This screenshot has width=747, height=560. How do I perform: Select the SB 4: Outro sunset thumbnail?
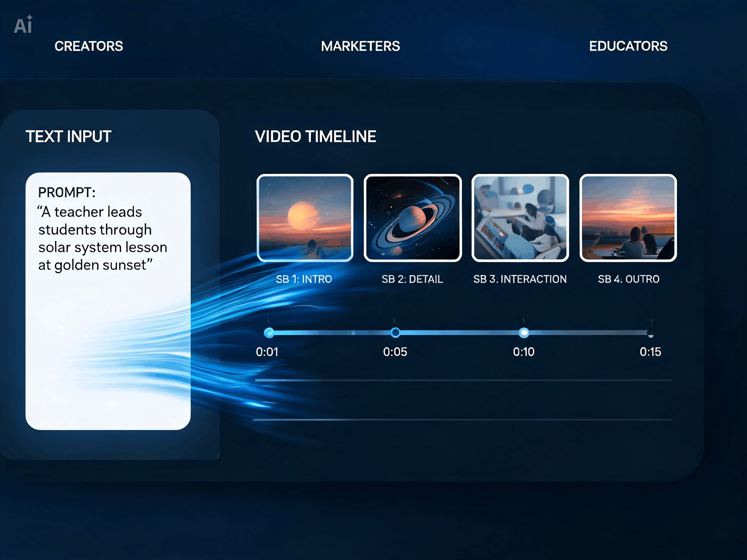click(x=628, y=218)
